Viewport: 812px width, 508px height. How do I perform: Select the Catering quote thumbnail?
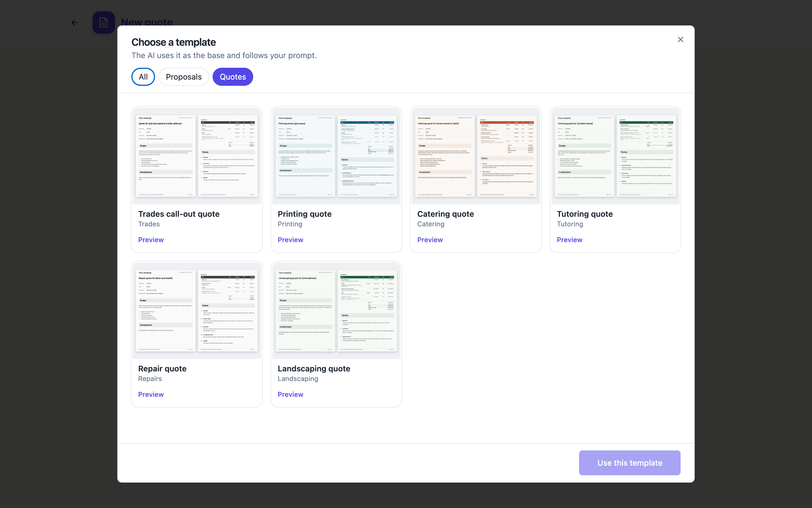point(476,156)
